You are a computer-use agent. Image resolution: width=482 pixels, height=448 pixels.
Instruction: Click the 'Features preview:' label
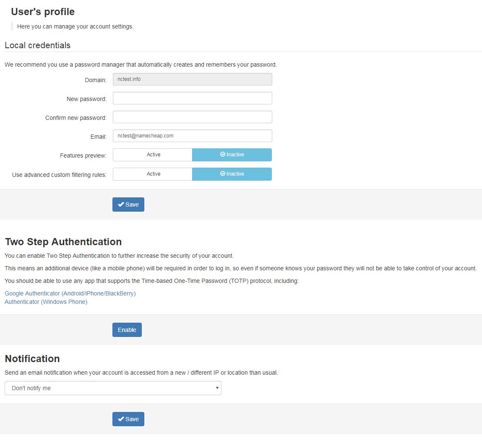coord(83,155)
